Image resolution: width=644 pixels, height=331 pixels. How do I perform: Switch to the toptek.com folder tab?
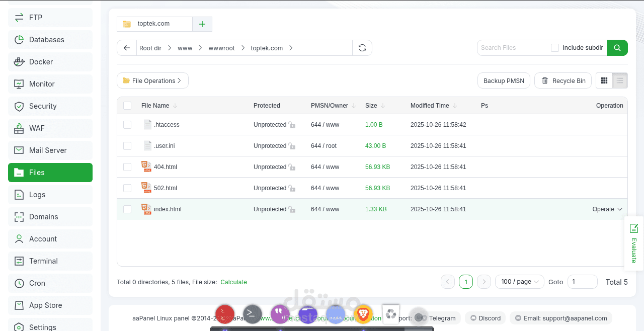[154, 24]
